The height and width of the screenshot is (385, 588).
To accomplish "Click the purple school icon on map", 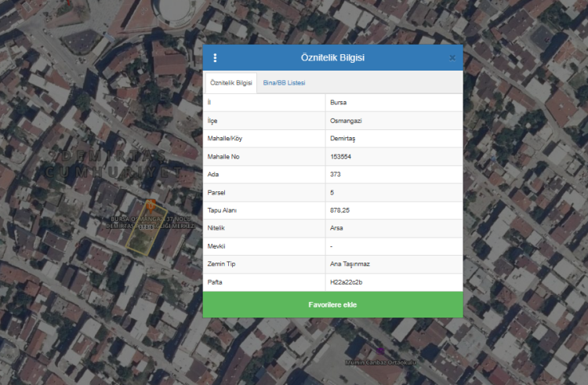I will click(x=381, y=352).
